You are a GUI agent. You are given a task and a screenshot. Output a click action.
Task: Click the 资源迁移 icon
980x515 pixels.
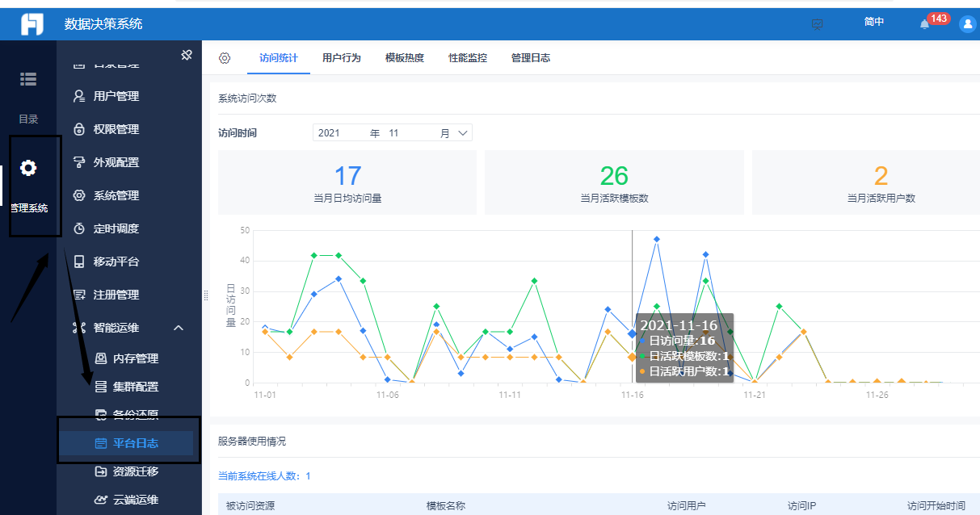click(x=101, y=471)
